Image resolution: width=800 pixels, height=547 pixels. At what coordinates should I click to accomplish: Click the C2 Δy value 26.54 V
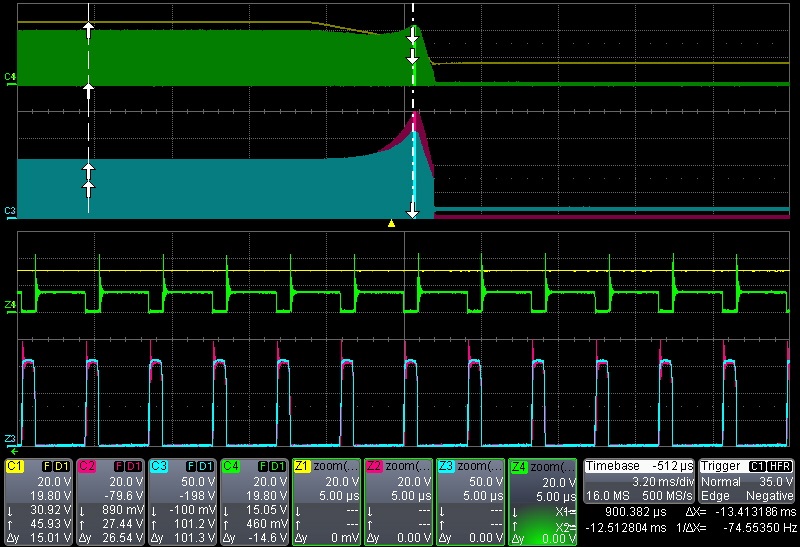pyautogui.click(x=122, y=538)
